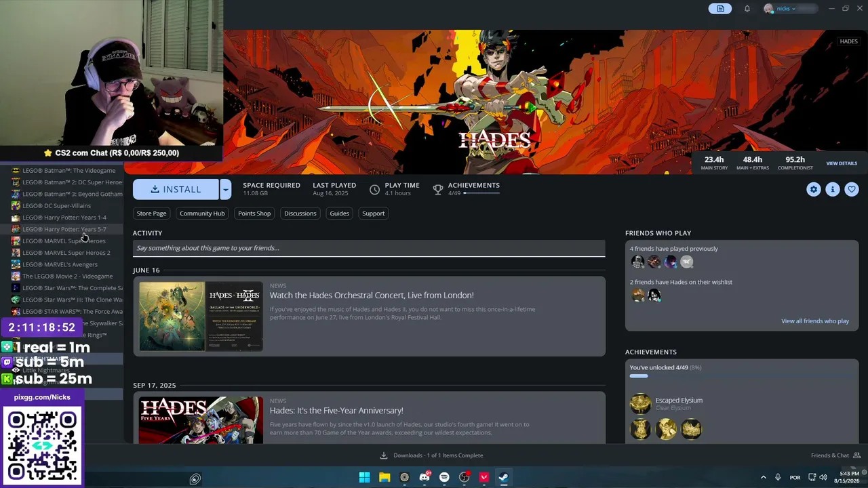
Task: Open second friend avatar with Hades wishlisted
Action: [654, 295]
